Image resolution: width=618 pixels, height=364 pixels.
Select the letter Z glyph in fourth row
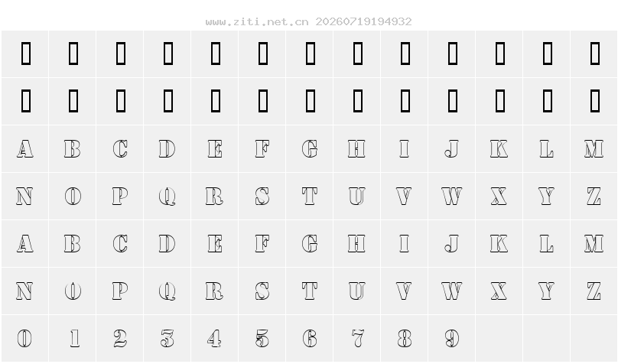point(594,197)
